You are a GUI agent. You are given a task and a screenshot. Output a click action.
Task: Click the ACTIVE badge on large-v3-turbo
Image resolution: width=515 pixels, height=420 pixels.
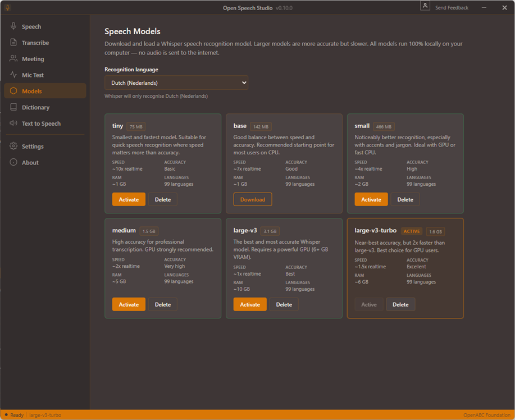tap(412, 231)
